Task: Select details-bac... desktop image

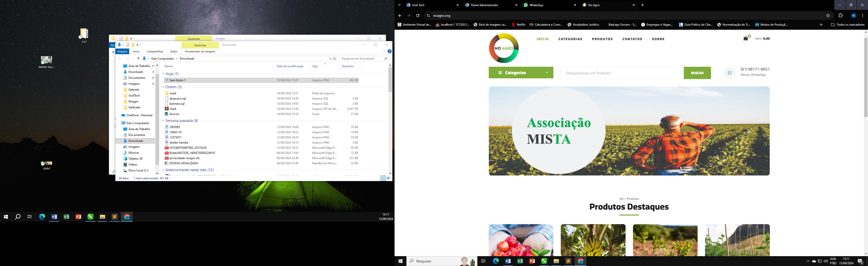Action: click(x=47, y=62)
